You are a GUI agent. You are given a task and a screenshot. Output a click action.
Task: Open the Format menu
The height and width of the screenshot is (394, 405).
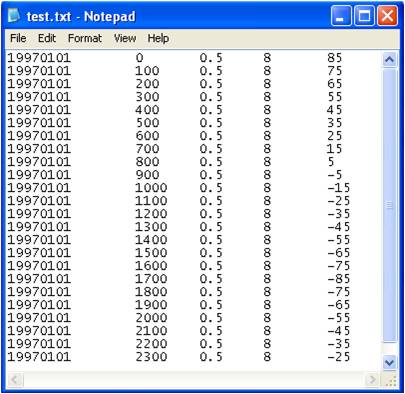point(85,38)
